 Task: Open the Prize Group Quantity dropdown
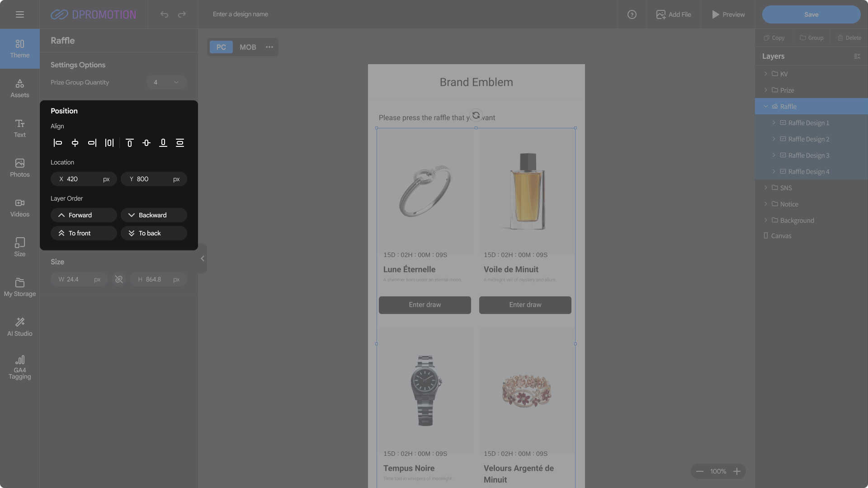pyautogui.click(x=166, y=82)
